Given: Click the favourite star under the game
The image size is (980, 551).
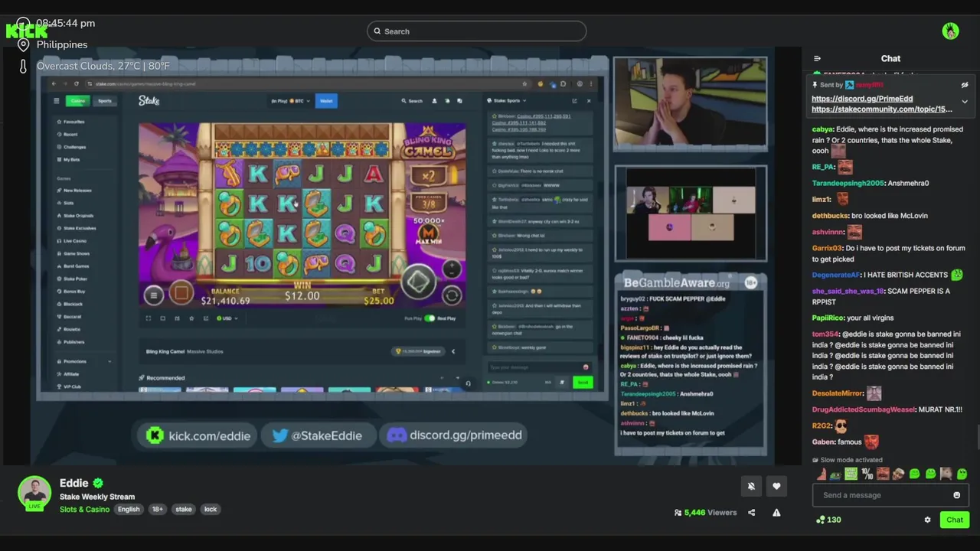Looking at the screenshot, I should pyautogui.click(x=191, y=318).
